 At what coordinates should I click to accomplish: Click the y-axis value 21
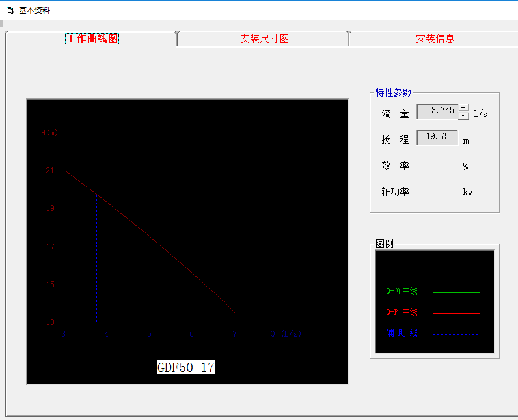50,171
